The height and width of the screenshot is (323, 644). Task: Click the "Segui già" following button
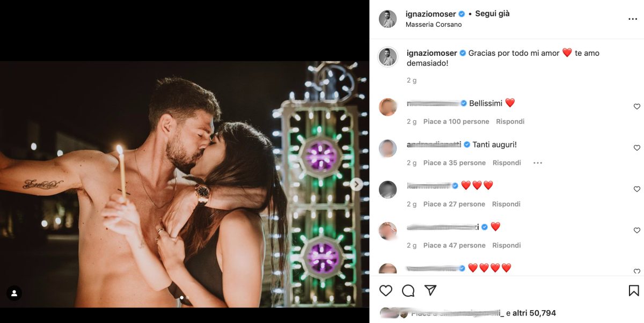tap(492, 14)
